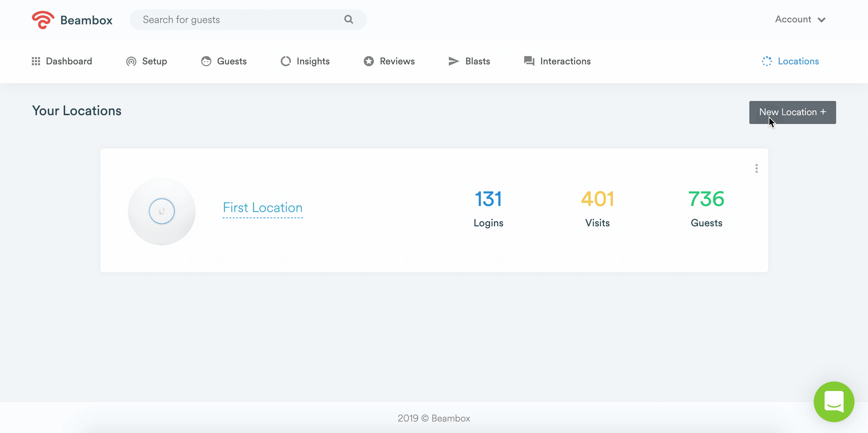Click the Reviews star icon
This screenshot has height=433, width=868.
point(369,61)
